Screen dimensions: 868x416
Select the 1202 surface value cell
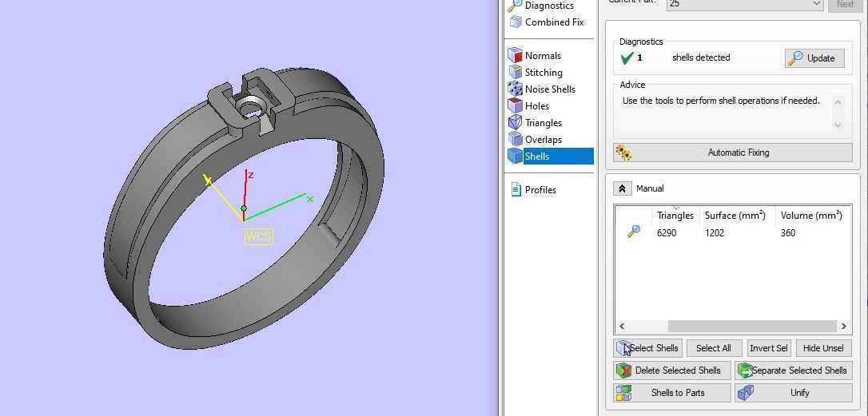click(714, 233)
